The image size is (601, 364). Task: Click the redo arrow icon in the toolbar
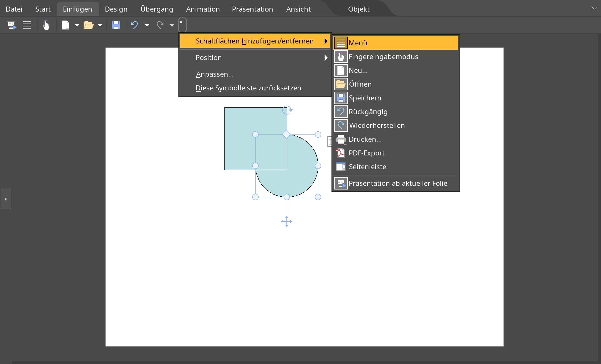point(160,25)
